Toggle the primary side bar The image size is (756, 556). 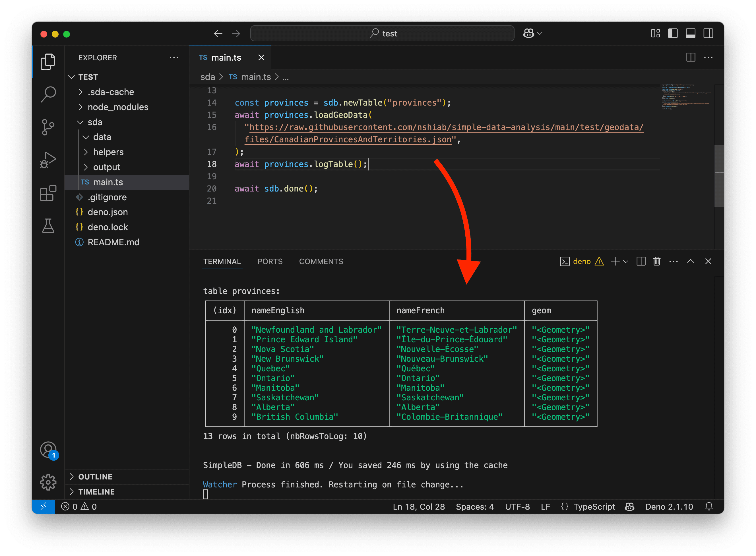pyautogui.click(x=673, y=33)
